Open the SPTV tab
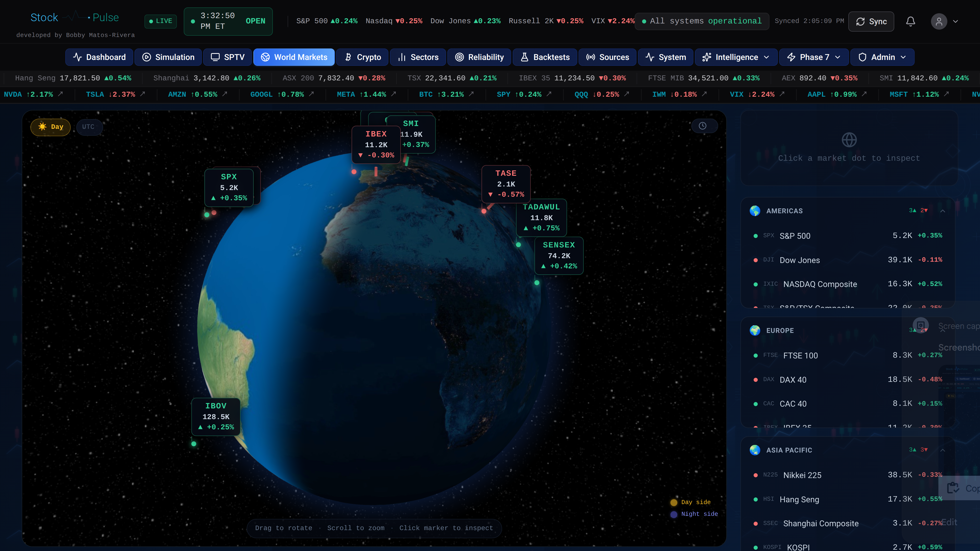The width and height of the screenshot is (980, 551). point(227,57)
